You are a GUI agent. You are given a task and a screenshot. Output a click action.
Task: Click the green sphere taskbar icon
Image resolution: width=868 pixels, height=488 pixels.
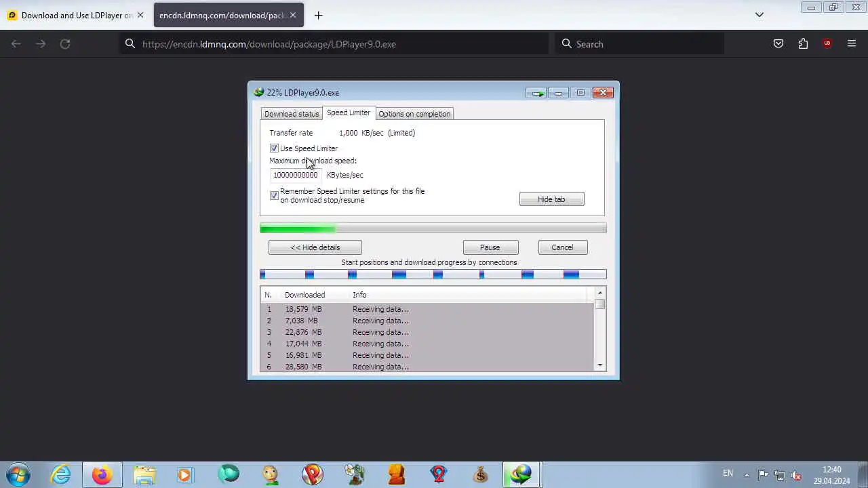tap(229, 474)
